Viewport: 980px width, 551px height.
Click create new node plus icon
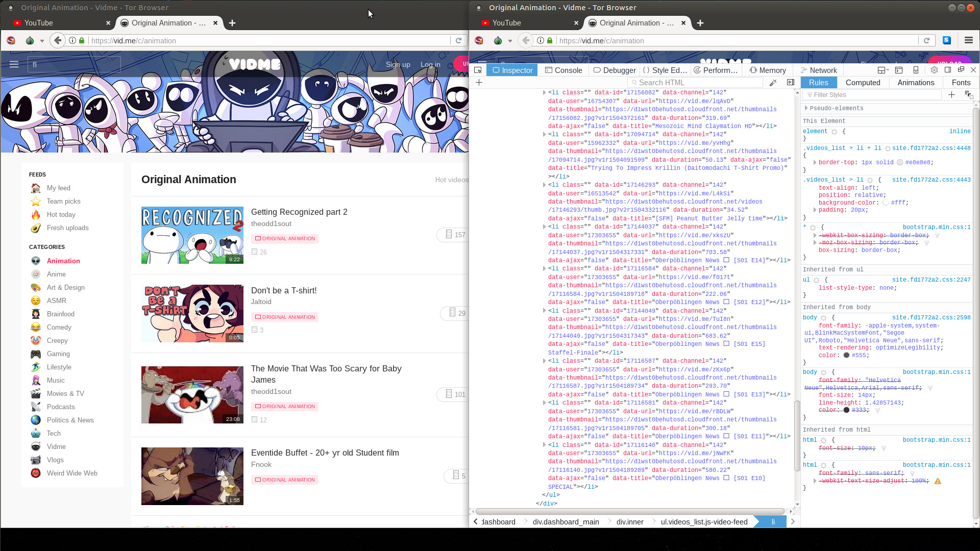click(479, 83)
